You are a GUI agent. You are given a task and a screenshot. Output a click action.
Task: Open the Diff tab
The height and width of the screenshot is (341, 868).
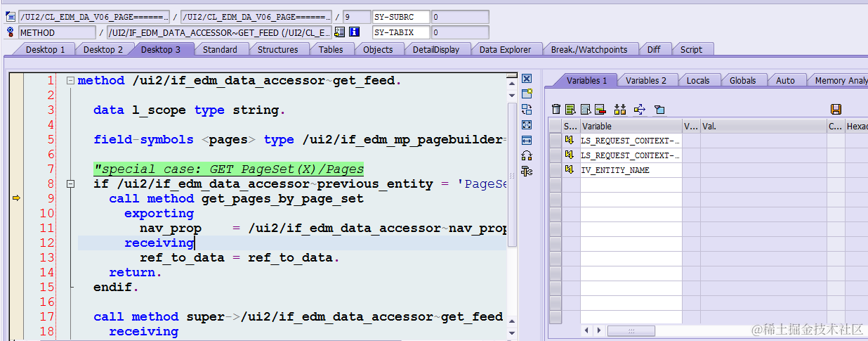point(654,49)
